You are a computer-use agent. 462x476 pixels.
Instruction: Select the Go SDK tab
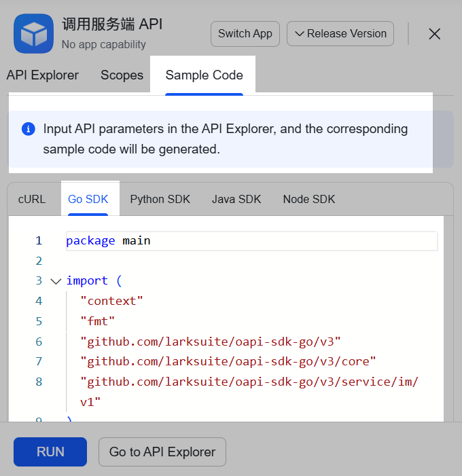click(88, 200)
